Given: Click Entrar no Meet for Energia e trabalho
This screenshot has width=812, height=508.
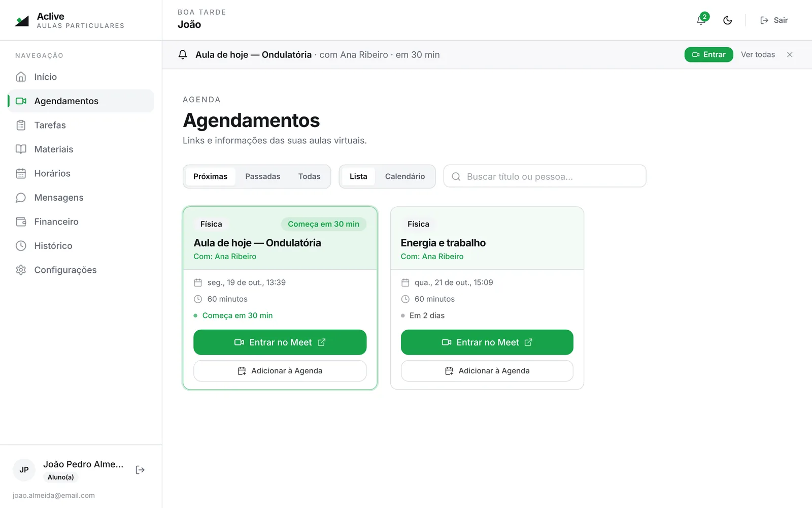Looking at the screenshot, I should pos(487,342).
